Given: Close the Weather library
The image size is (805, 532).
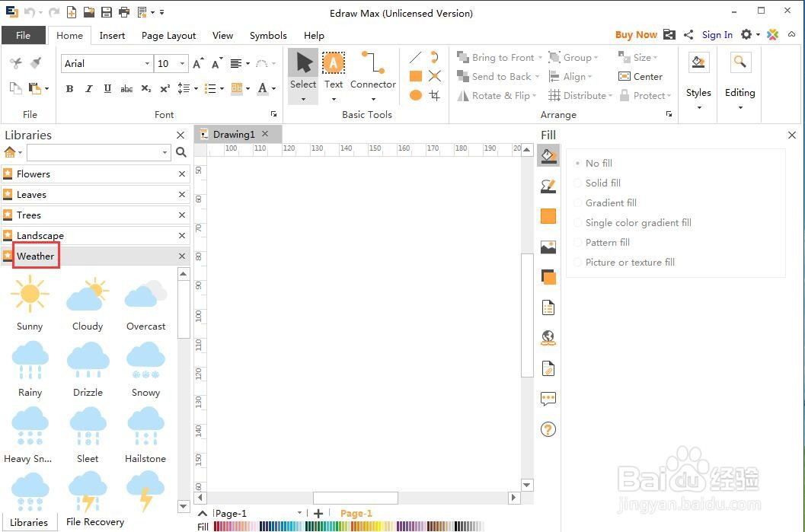Looking at the screenshot, I should tap(182, 256).
